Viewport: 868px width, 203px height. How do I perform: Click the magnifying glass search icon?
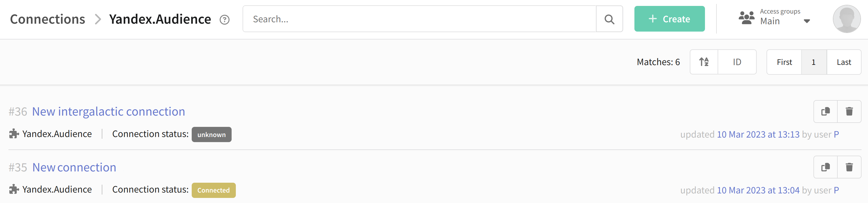(x=609, y=19)
